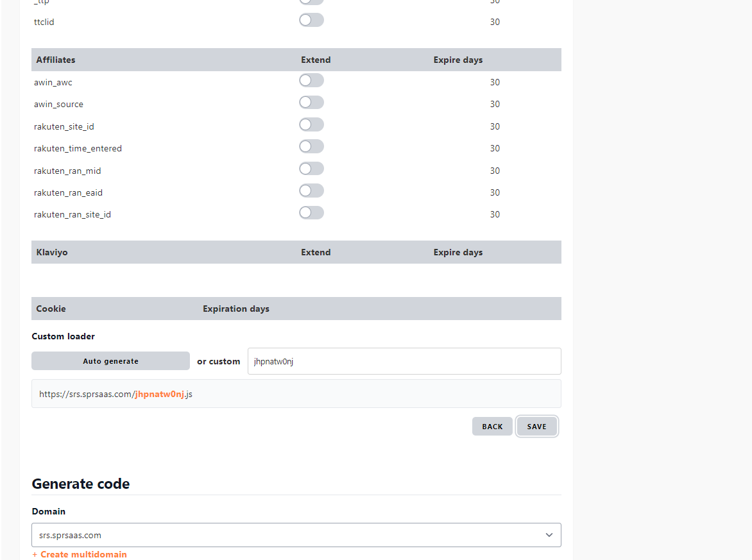The height and width of the screenshot is (560, 752).
Task: Click the BACK button
Action: pos(492,426)
